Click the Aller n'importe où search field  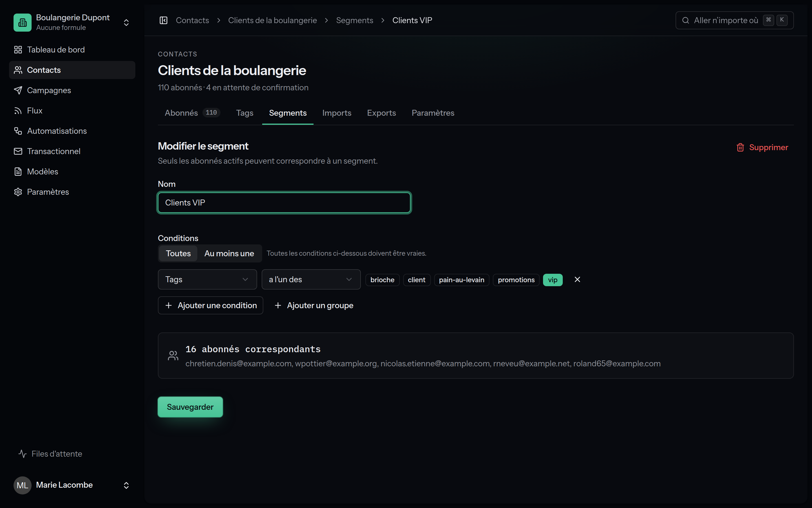click(734, 21)
